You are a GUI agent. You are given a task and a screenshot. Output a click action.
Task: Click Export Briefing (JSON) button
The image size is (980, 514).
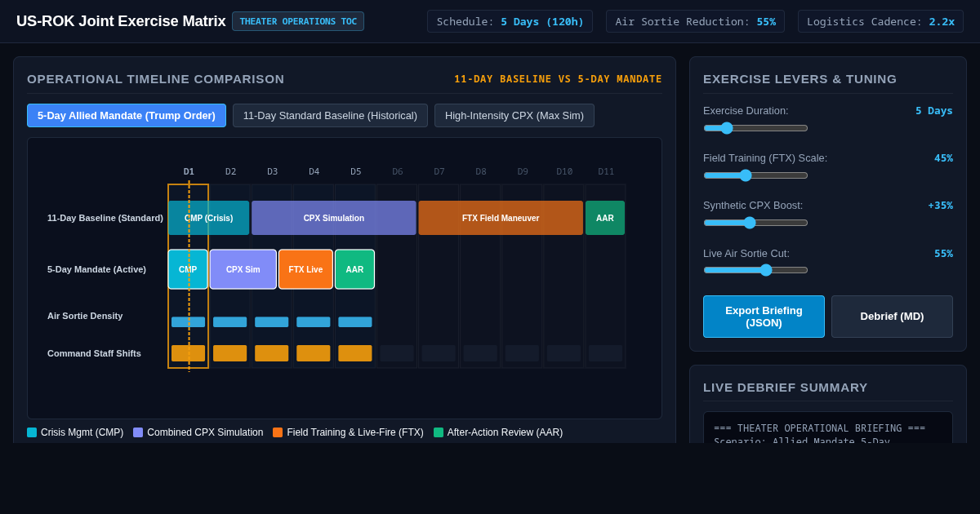(x=764, y=317)
